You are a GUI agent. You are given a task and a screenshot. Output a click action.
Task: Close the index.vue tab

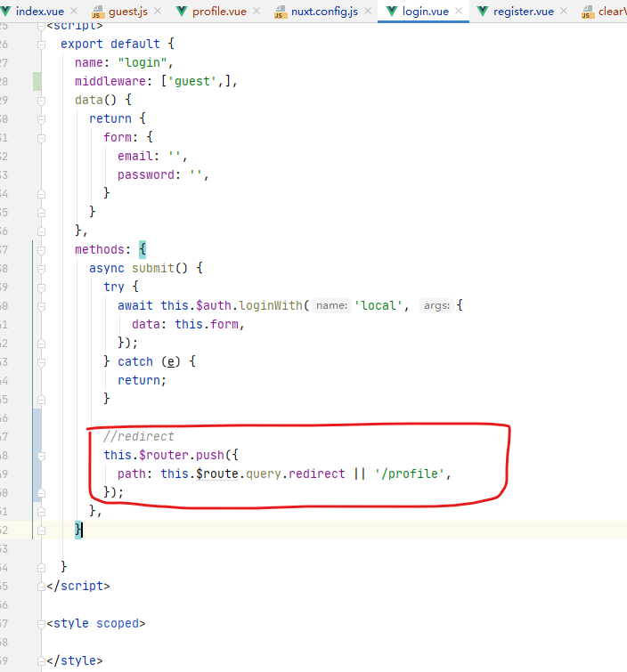tap(74, 12)
